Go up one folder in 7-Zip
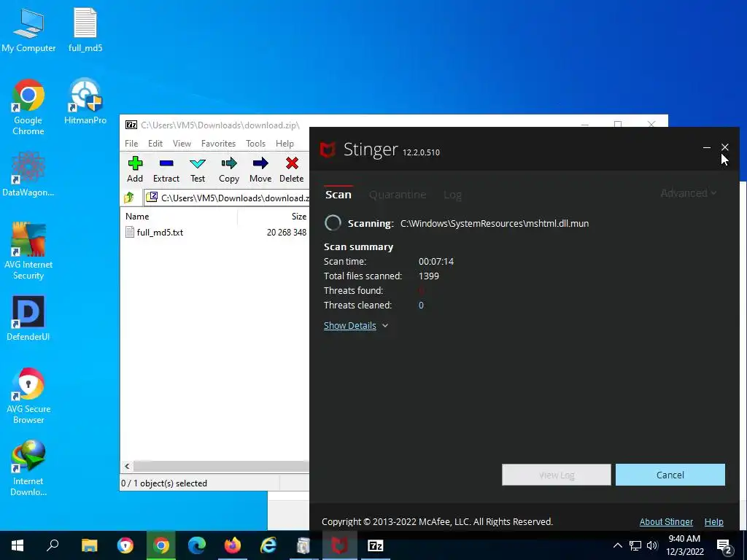The image size is (747, 560). coord(129,198)
